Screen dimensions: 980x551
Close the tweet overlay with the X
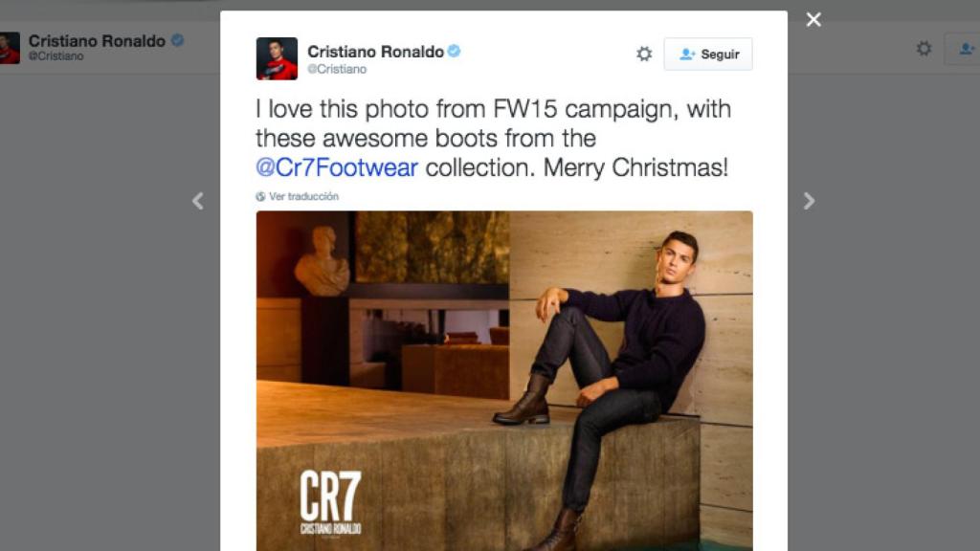813,19
